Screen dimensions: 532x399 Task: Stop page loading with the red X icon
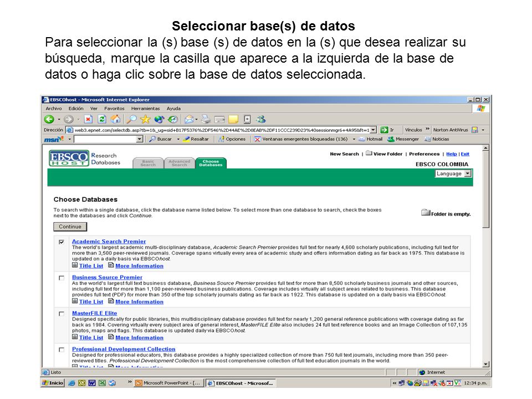[88, 119]
